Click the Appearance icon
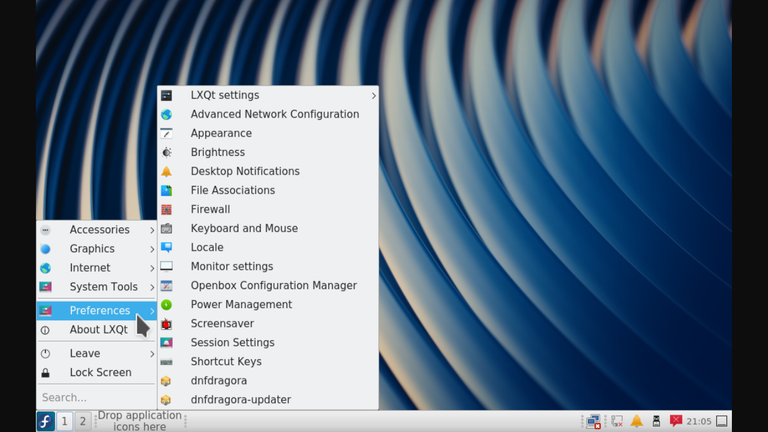 [167, 134]
